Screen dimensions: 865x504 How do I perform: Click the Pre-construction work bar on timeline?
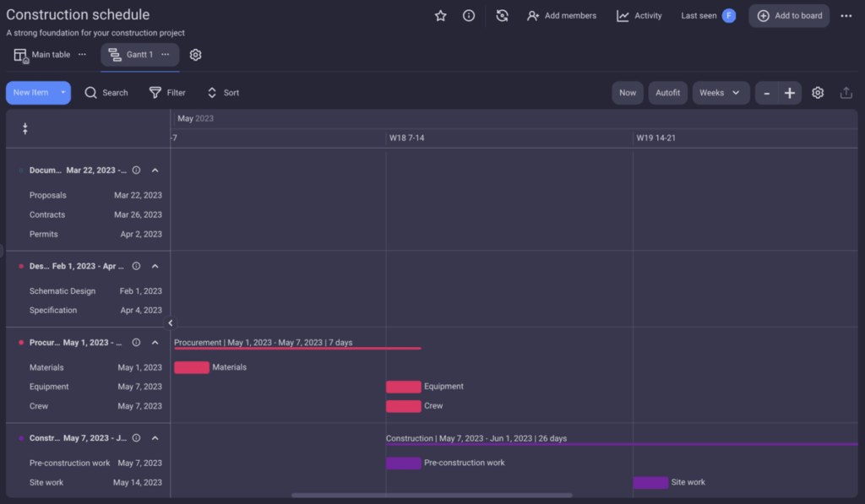(403, 463)
